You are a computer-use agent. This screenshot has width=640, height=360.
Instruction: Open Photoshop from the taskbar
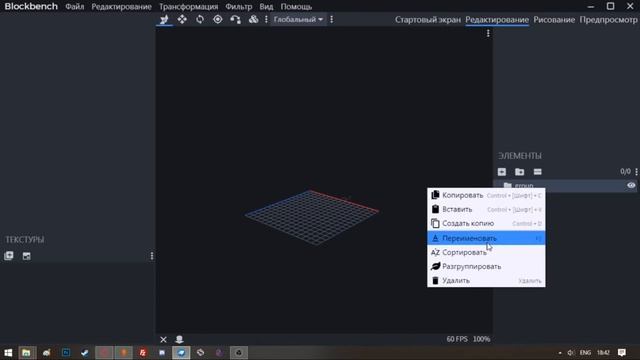tap(66, 353)
